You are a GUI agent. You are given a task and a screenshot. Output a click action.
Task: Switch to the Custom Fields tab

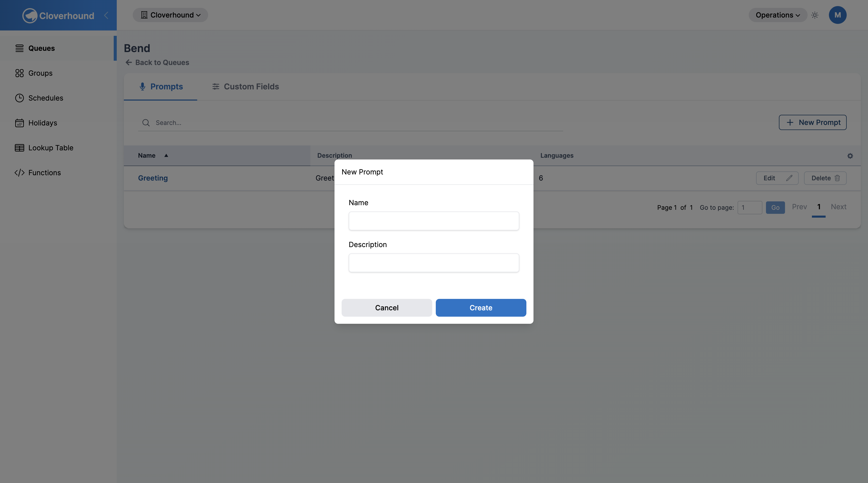(245, 87)
